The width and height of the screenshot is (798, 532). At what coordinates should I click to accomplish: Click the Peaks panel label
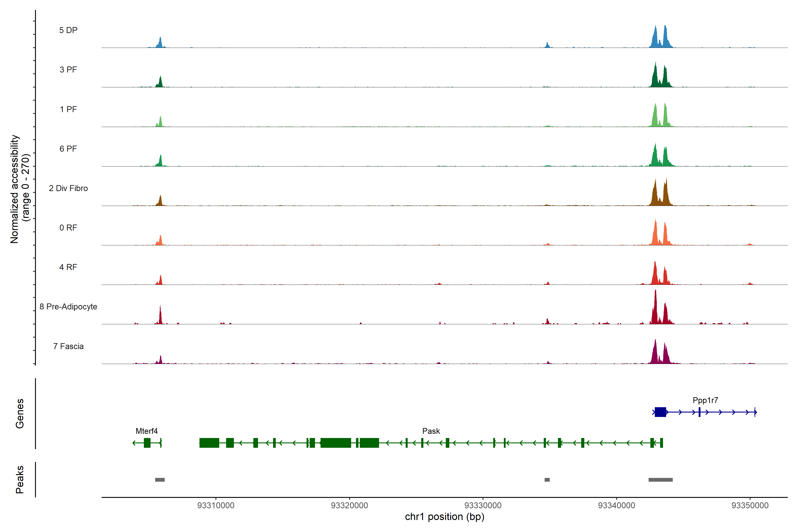click(x=20, y=479)
